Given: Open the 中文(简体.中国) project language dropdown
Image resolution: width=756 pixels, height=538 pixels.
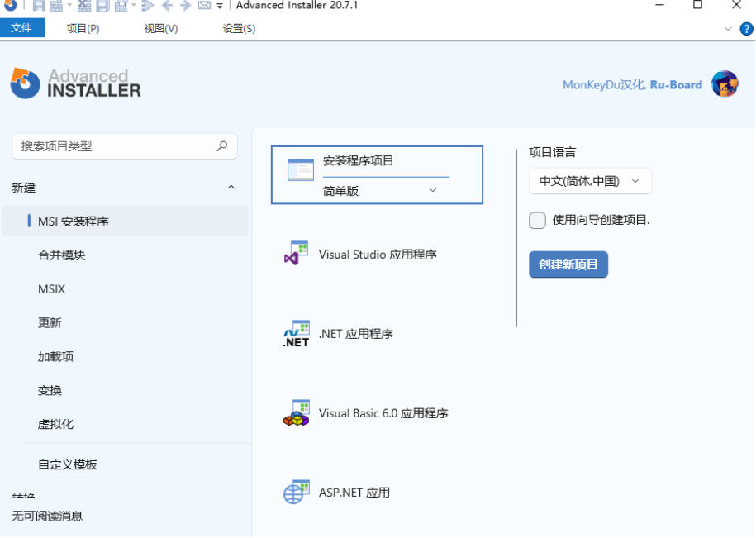Looking at the screenshot, I should click(589, 180).
